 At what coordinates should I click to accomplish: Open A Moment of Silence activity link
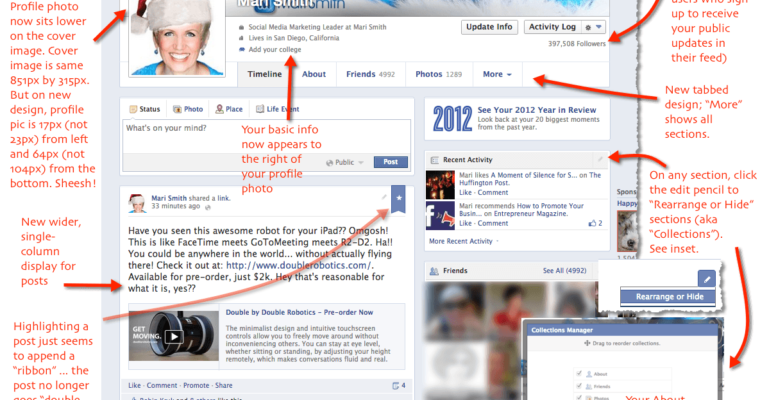(x=534, y=175)
